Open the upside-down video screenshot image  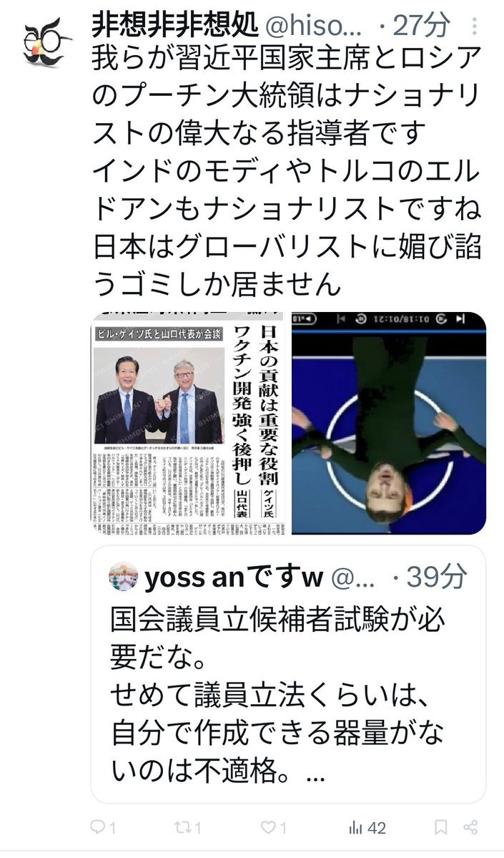389,423
